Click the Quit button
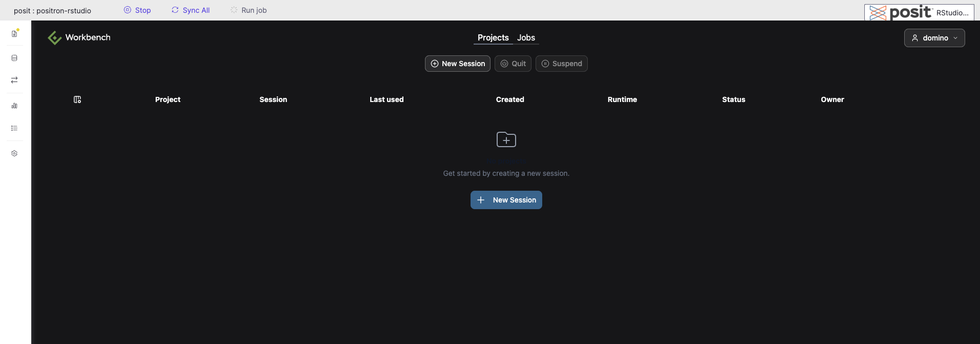The image size is (980, 344). tap(513, 64)
